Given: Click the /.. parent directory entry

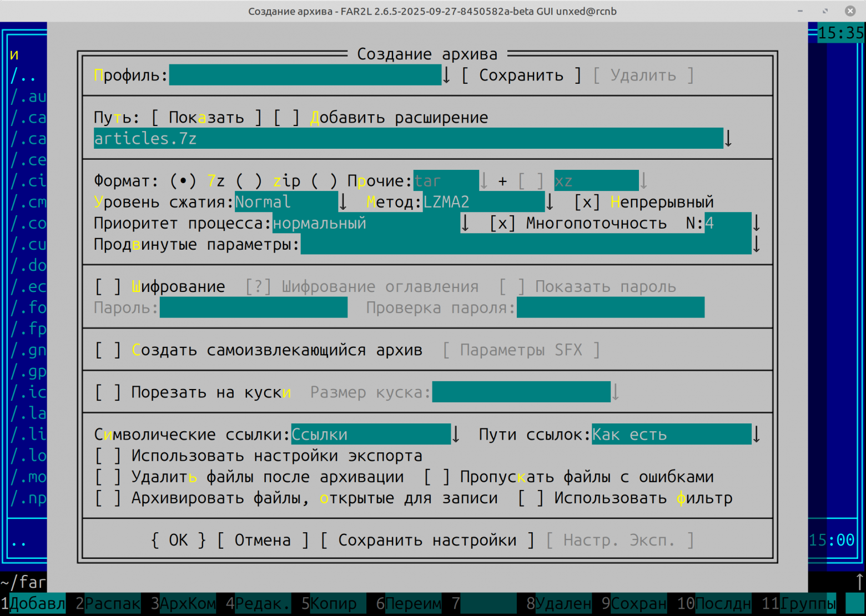Looking at the screenshot, I should tap(23, 75).
